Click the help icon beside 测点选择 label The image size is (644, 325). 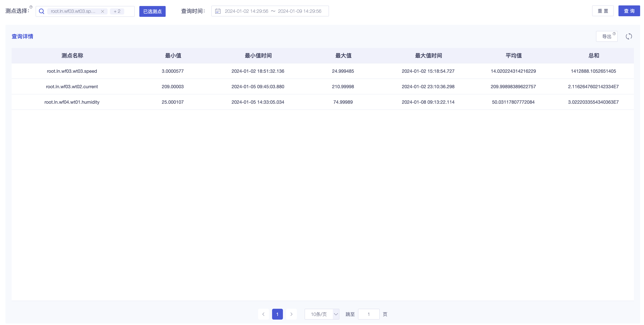(x=31, y=7)
